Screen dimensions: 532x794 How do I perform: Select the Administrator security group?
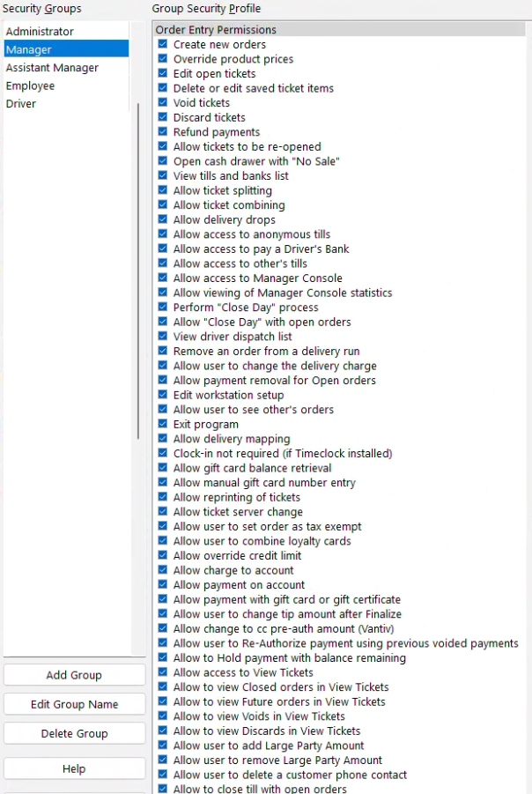point(66,32)
